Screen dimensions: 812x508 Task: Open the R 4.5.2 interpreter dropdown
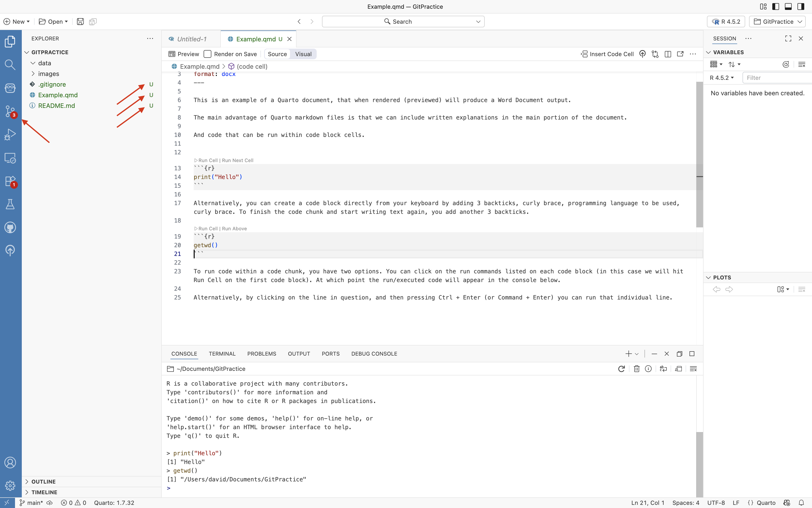[726, 22]
